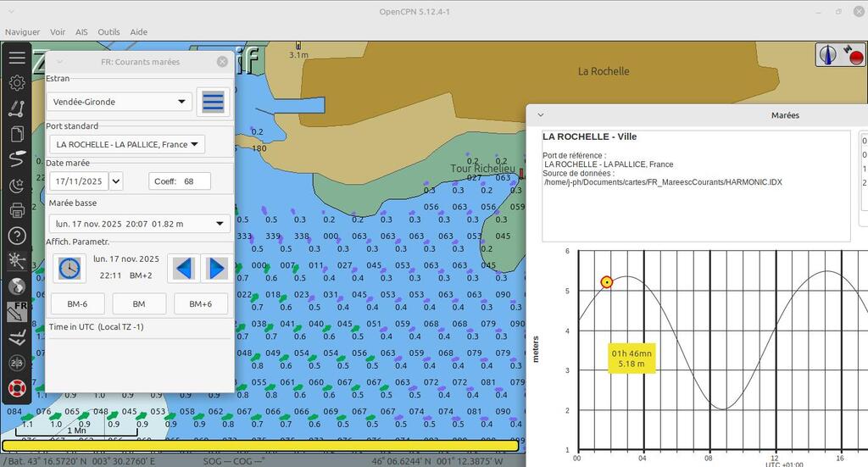The width and height of the screenshot is (868, 467).
Task: Expand the LA ROCHELLE - LA PALLICE port dropdown
Action: [126, 144]
